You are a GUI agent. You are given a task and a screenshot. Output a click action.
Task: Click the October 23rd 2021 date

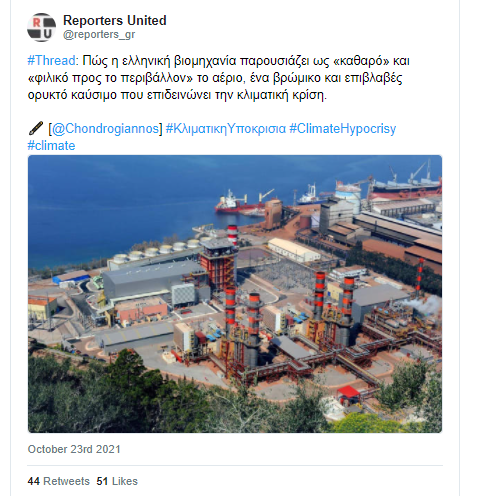74,449
